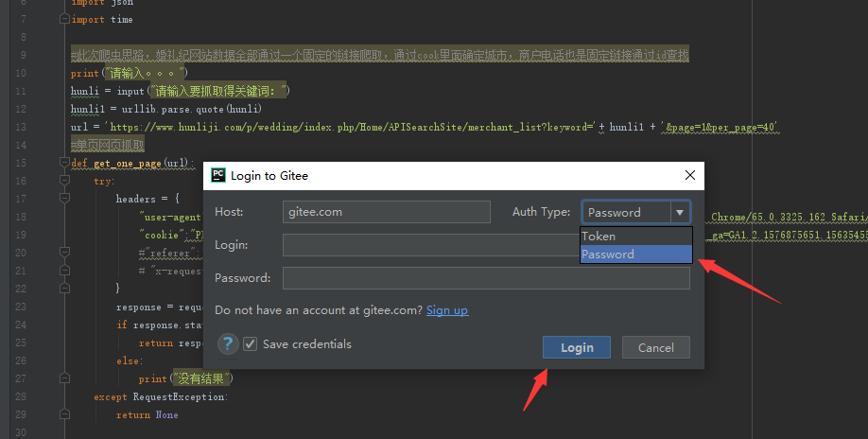Viewport: 868px width, 439px height.
Task: Toggle the Save credentials checkbox
Action: (x=251, y=343)
